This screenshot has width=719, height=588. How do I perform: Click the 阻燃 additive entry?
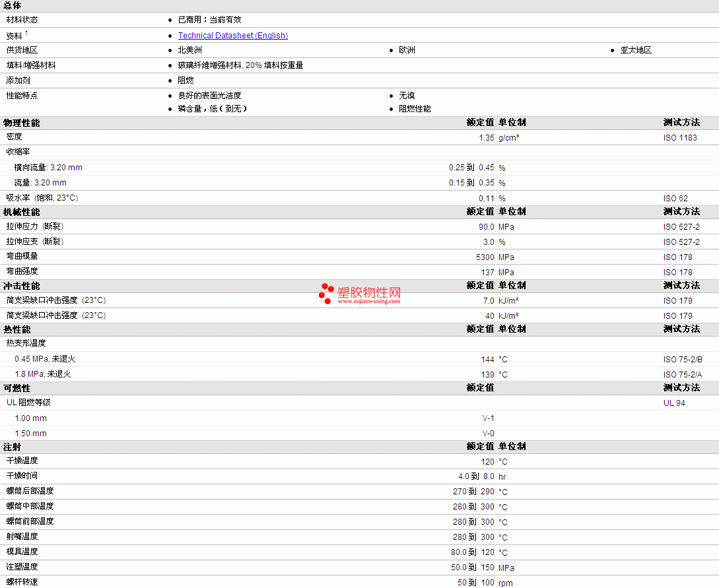pos(186,81)
